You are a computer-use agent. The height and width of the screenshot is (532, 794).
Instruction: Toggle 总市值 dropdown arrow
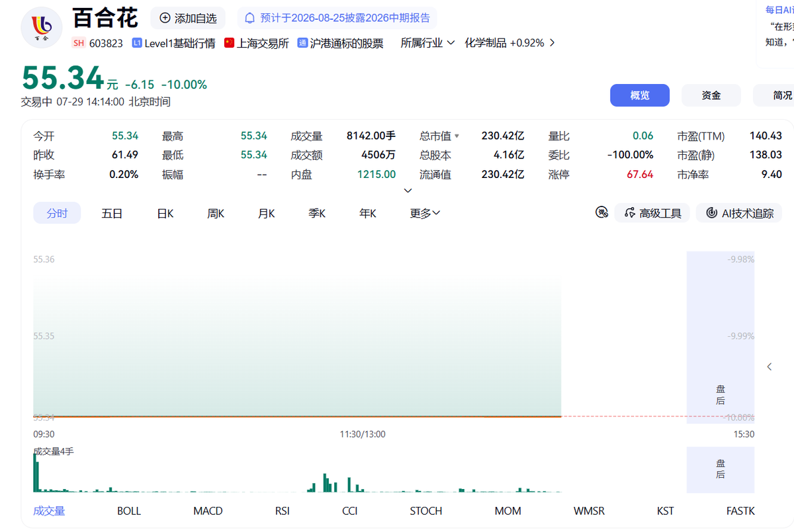(457, 136)
